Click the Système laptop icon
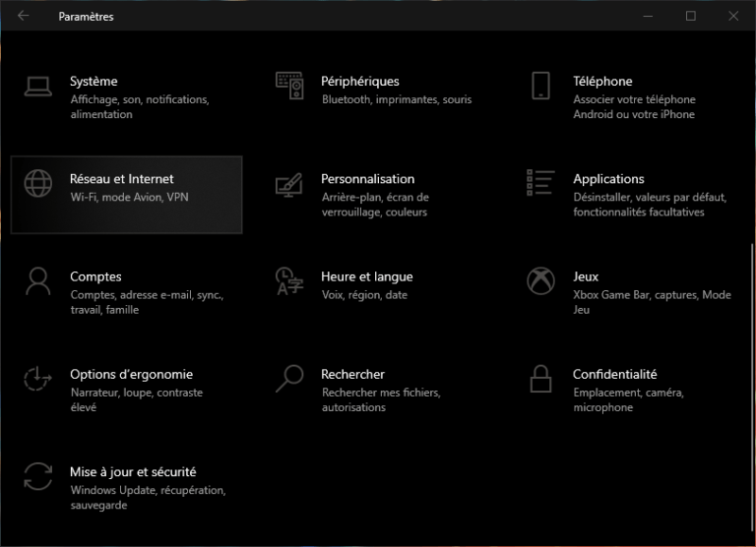 pos(38,87)
